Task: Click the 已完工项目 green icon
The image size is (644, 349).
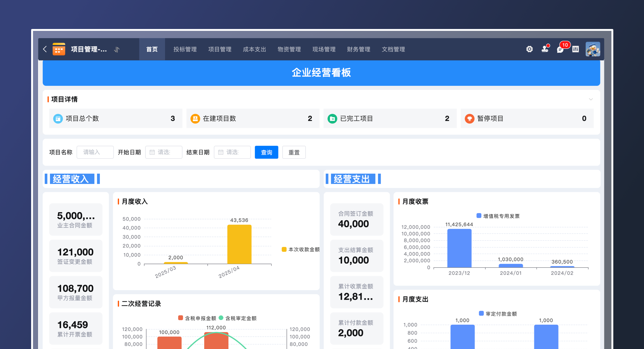Action: pos(332,118)
